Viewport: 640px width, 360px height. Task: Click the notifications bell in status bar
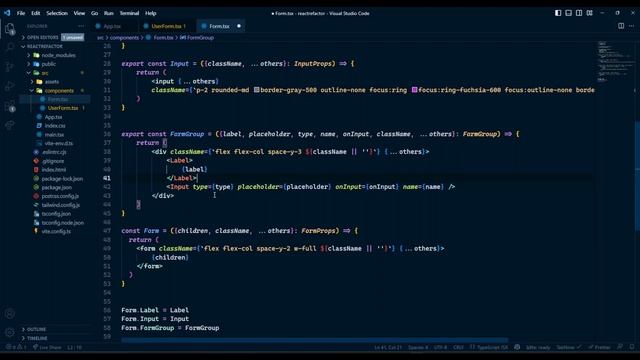[x=631, y=347]
